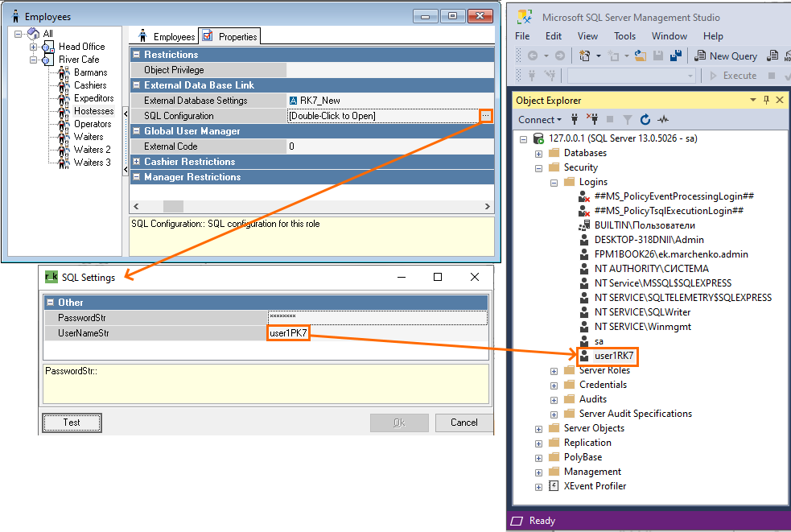Switch to the Employees tab
This screenshot has height=532, width=791.
[167, 36]
